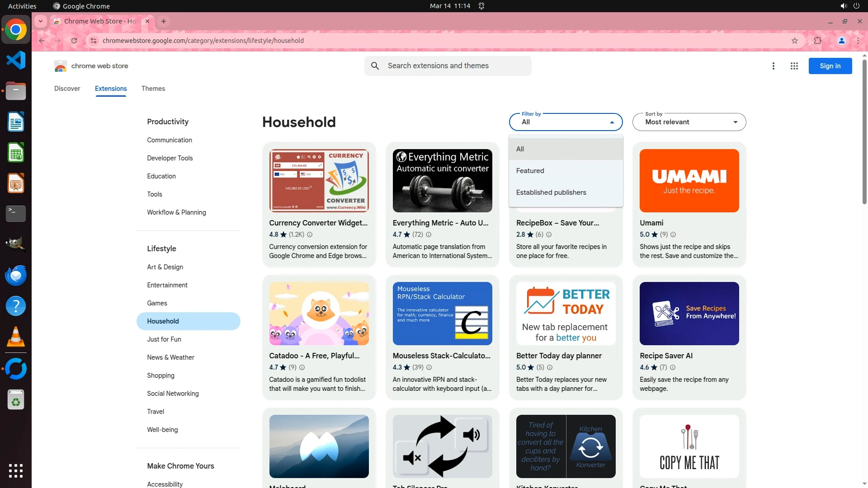Open the Shopping category link
Image resolution: width=868 pixels, height=488 pixels.
tap(160, 375)
